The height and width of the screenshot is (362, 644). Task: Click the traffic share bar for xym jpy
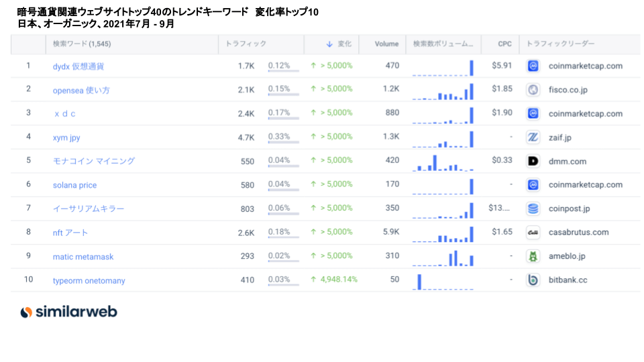point(283,141)
